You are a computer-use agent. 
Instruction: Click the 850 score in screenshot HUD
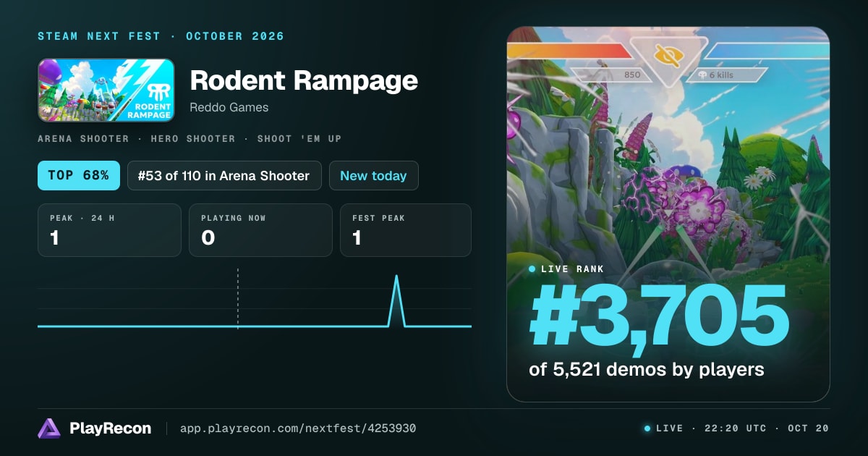click(632, 75)
